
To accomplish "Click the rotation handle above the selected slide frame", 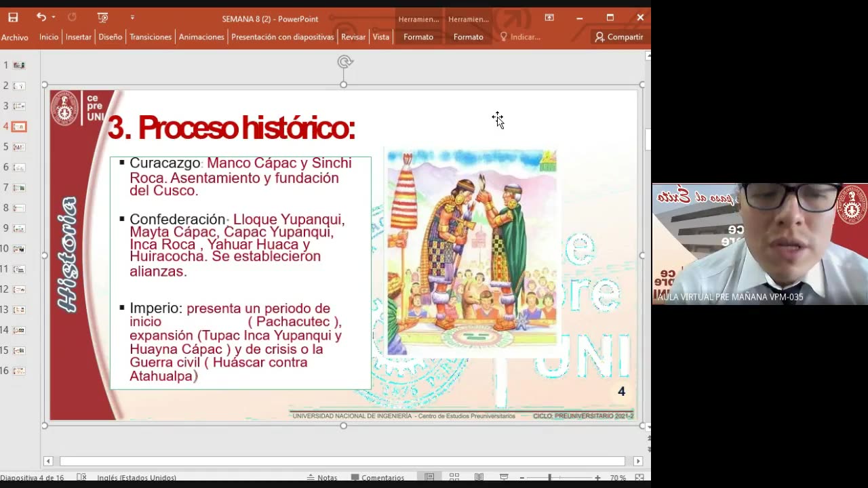I will point(344,62).
